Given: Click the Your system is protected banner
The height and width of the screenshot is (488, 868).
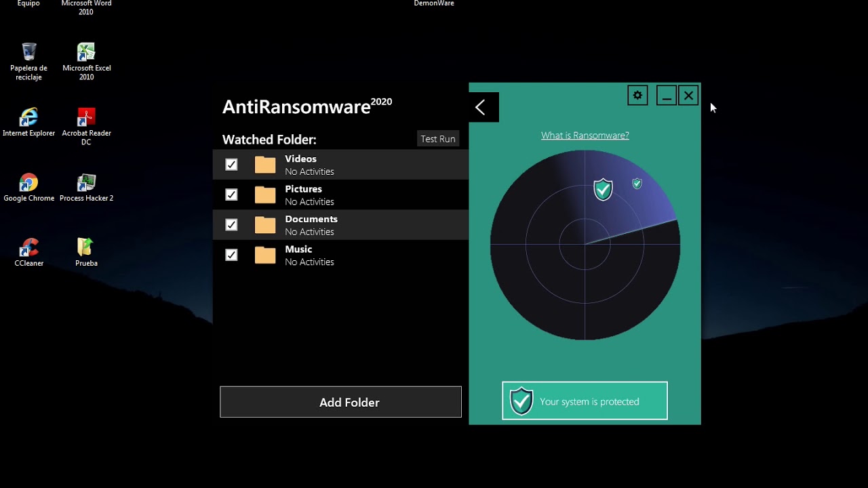Looking at the screenshot, I should [x=585, y=401].
